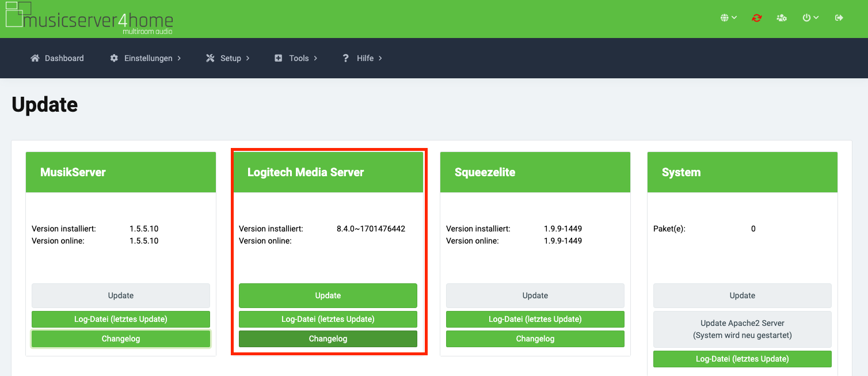
Task: Click the logout exit icon
Action: coord(839,18)
